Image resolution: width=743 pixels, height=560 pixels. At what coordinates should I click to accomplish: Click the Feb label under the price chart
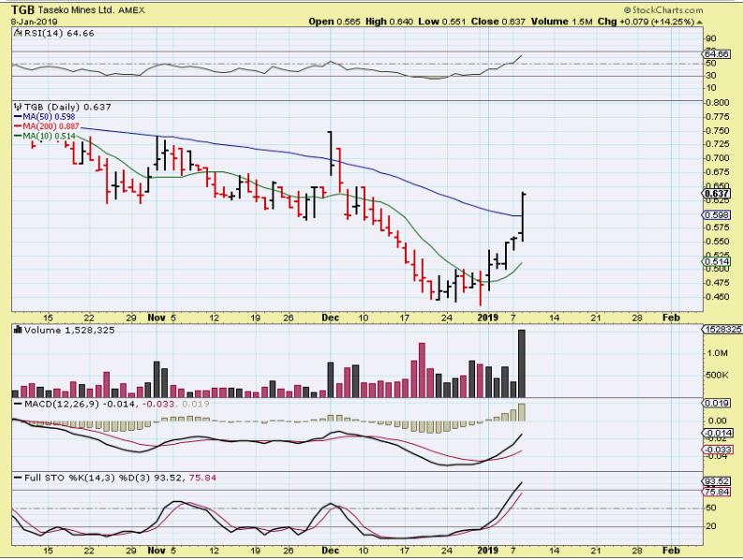671,317
